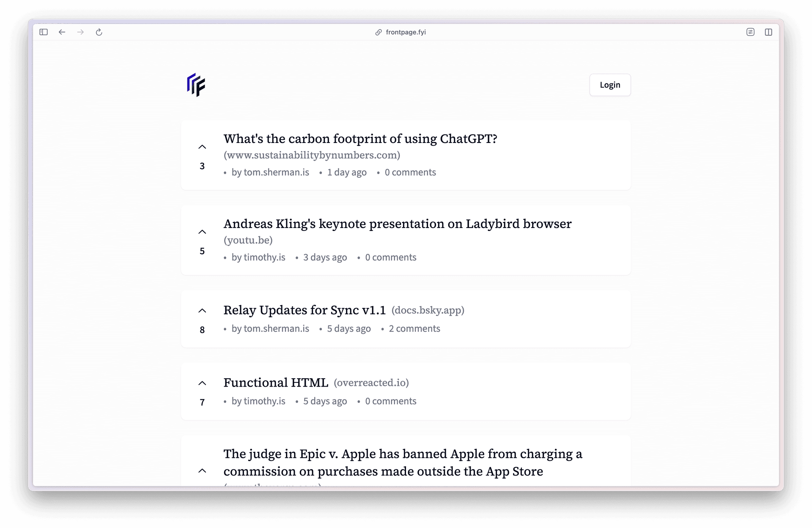View 0 comments on Functional HTML post
The image size is (812, 528).
390,401
